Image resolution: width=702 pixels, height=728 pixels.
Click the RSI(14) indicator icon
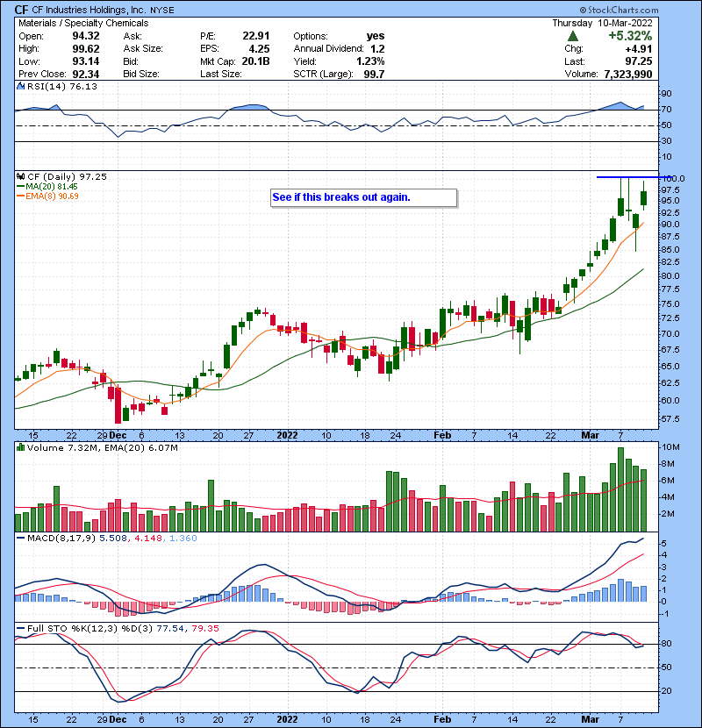pyautogui.click(x=20, y=86)
